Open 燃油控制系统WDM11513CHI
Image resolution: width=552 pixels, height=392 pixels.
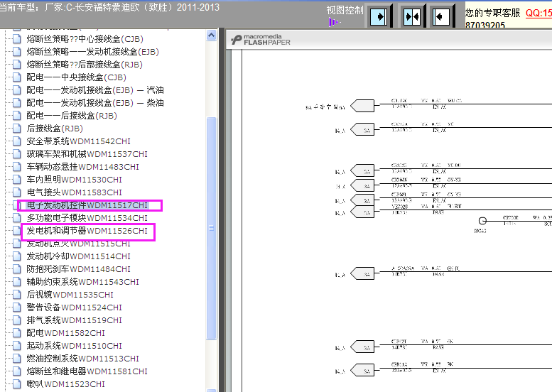point(82,359)
